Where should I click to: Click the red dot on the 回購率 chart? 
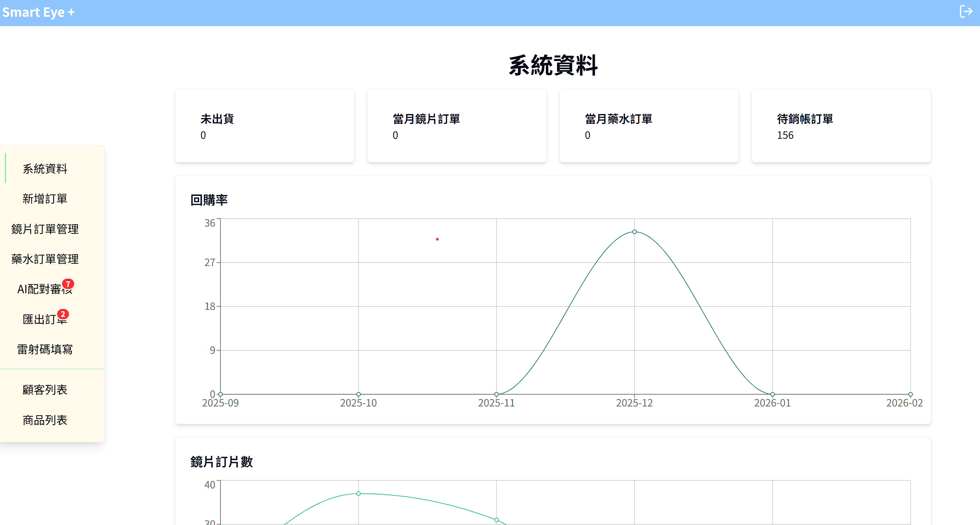pos(437,239)
